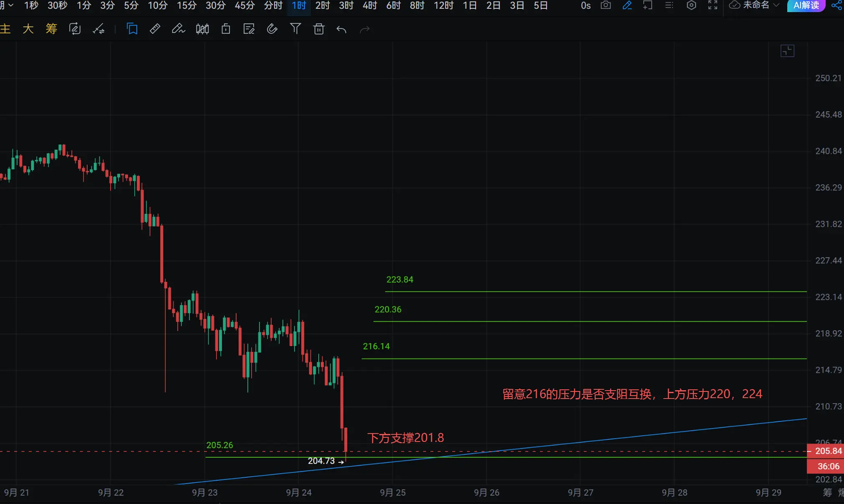The image size is (844, 504).
Task: Switch to the 3日 timeframe
Action: click(517, 5)
